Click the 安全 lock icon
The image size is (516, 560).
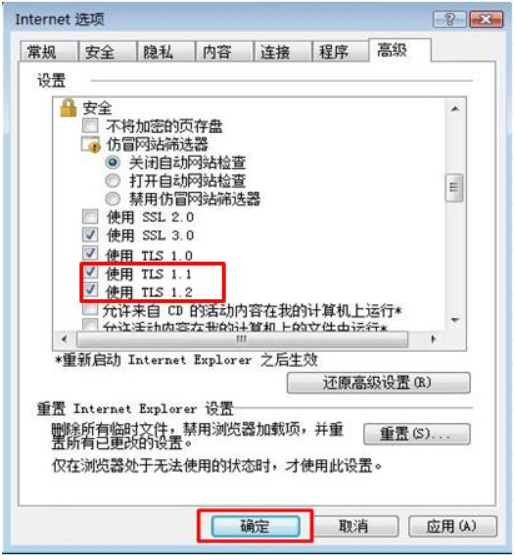coord(68,108)
